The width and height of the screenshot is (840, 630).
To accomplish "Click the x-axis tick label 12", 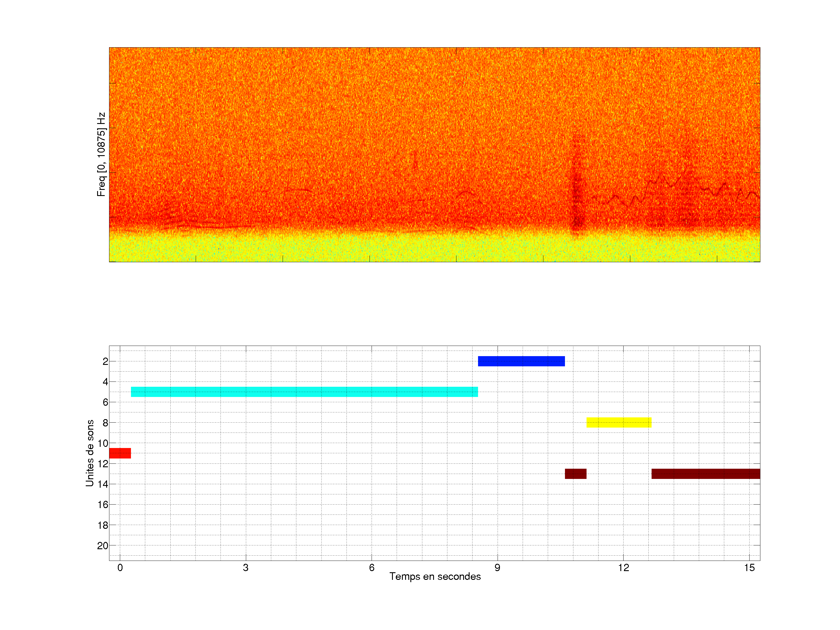I will click(623, 568).
